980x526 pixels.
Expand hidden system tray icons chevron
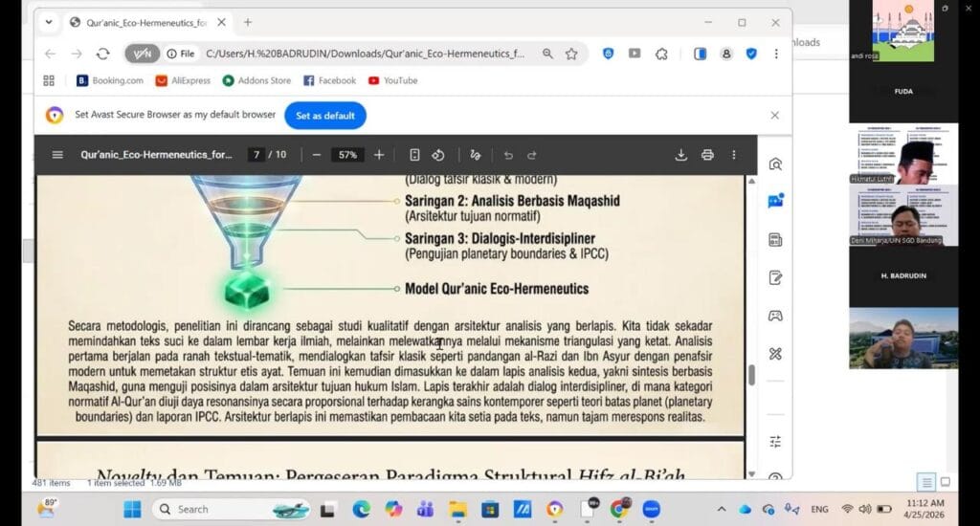721,509
